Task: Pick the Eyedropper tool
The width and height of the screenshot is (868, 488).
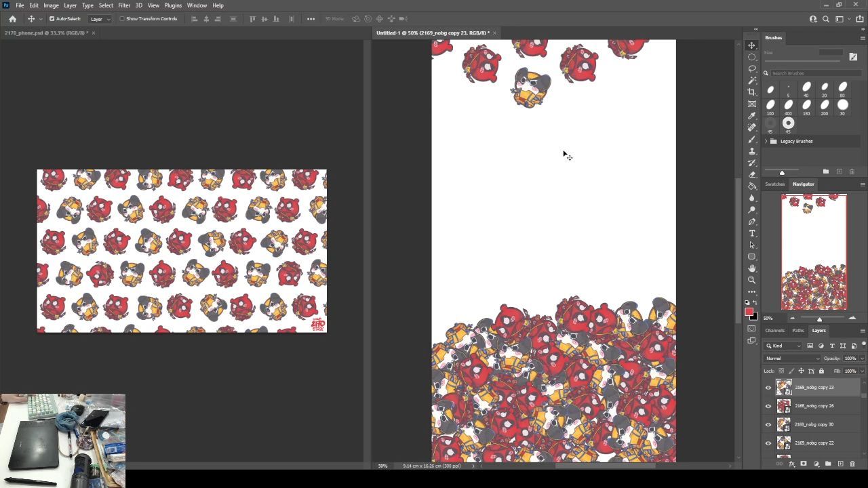Action: point(751,116)
